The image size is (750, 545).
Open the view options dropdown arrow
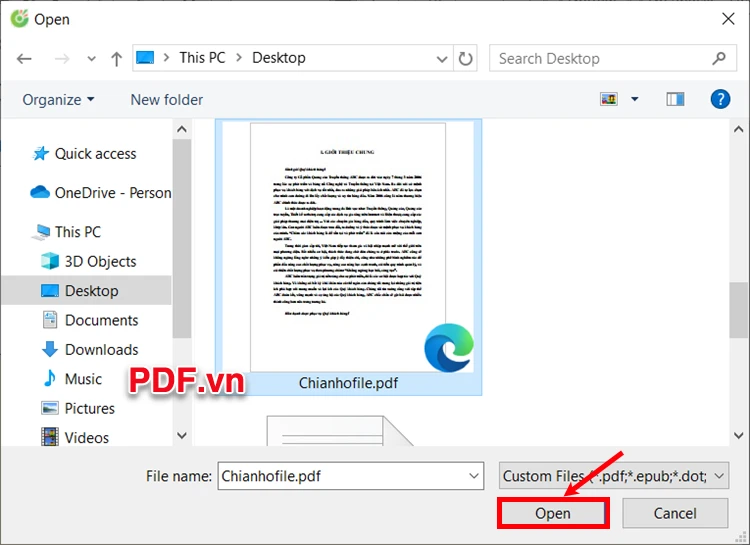click(x=635, y=99)
